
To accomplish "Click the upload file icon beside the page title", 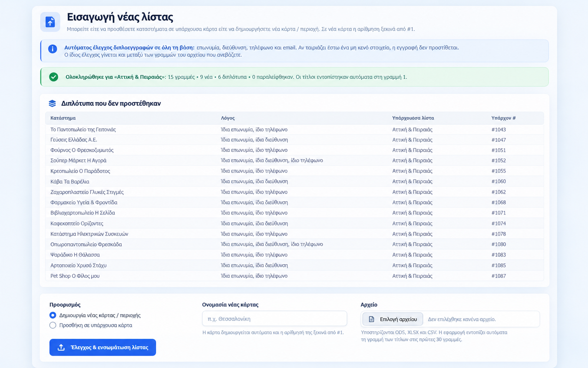I will pyautogui.click(x=50, y=22).
